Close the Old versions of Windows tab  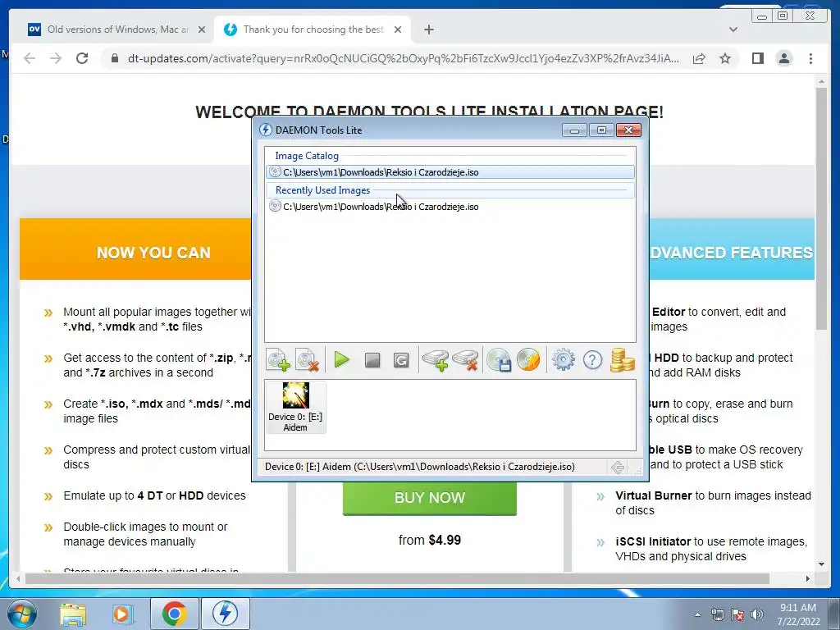point(202,30)
